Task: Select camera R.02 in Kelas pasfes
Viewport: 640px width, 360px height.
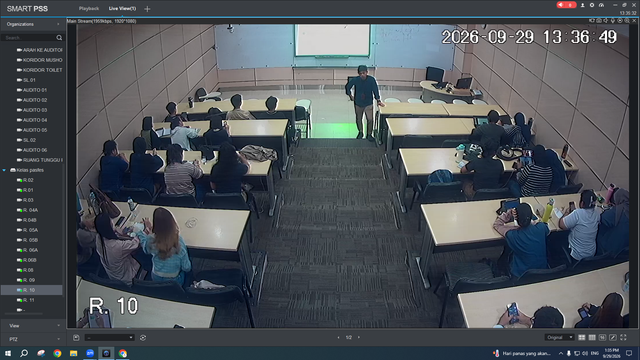Action: (x=25, y=180)
